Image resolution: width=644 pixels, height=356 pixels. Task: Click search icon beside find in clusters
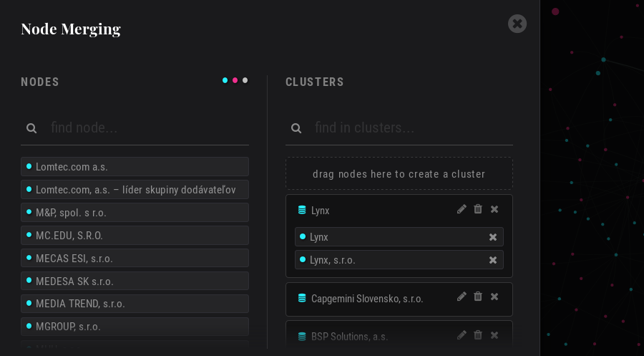point(296,128)
